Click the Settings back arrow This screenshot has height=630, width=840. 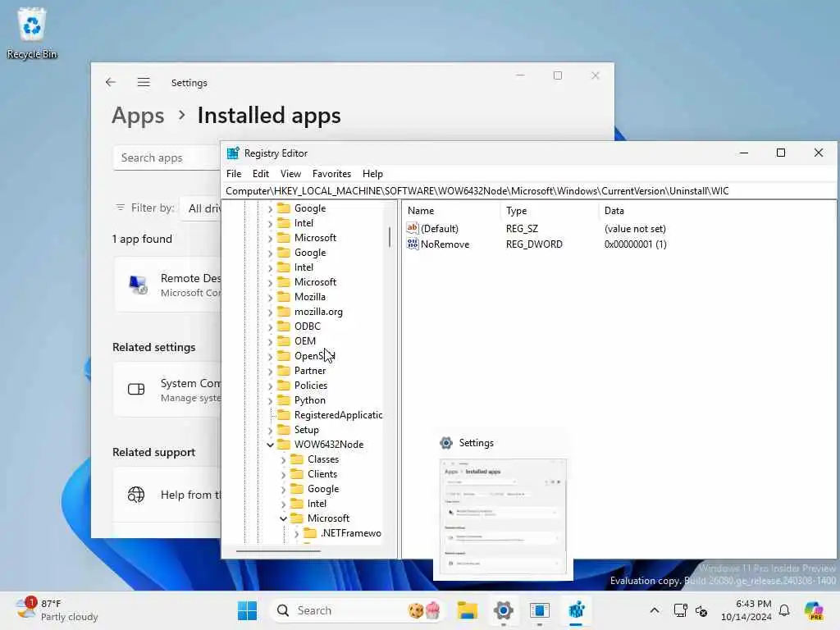pos(111,82)
